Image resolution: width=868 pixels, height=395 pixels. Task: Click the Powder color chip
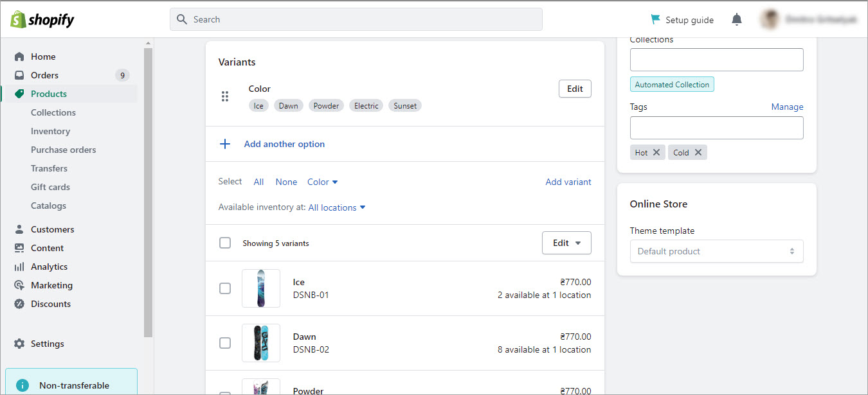click(326, 105)
